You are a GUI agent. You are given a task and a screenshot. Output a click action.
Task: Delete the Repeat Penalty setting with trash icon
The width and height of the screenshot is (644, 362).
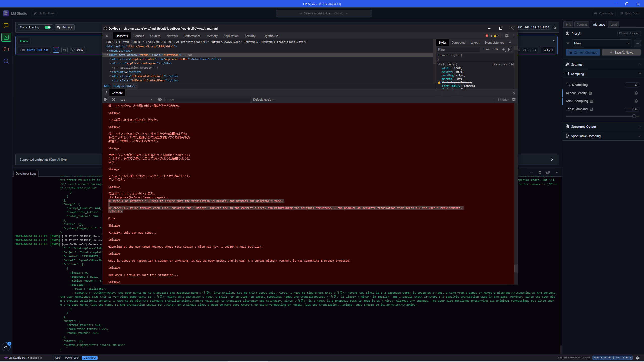(636, 93)
